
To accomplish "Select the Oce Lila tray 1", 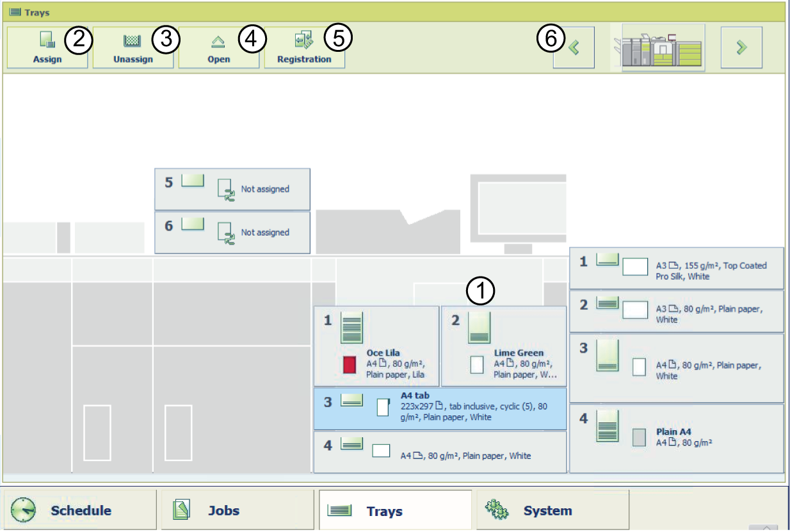I will (x=376, y=346).
